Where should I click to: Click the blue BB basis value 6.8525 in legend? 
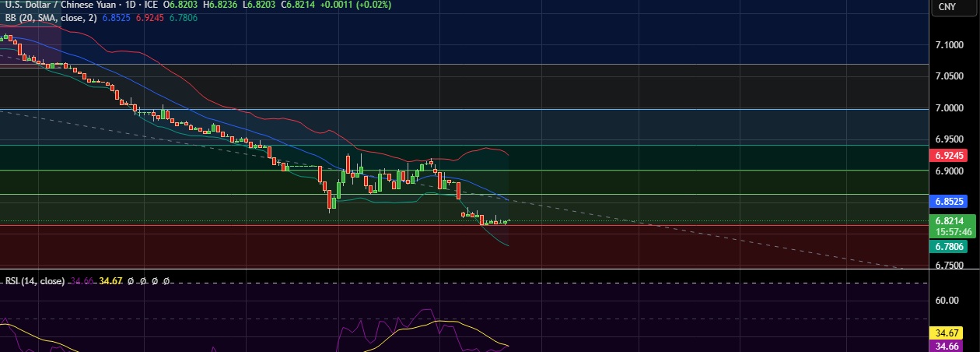117,17
